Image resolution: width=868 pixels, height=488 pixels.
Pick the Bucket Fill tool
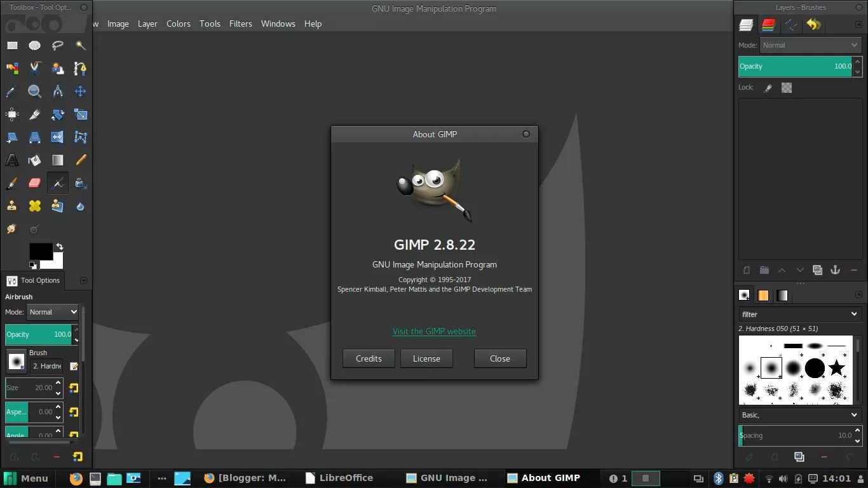35,160
